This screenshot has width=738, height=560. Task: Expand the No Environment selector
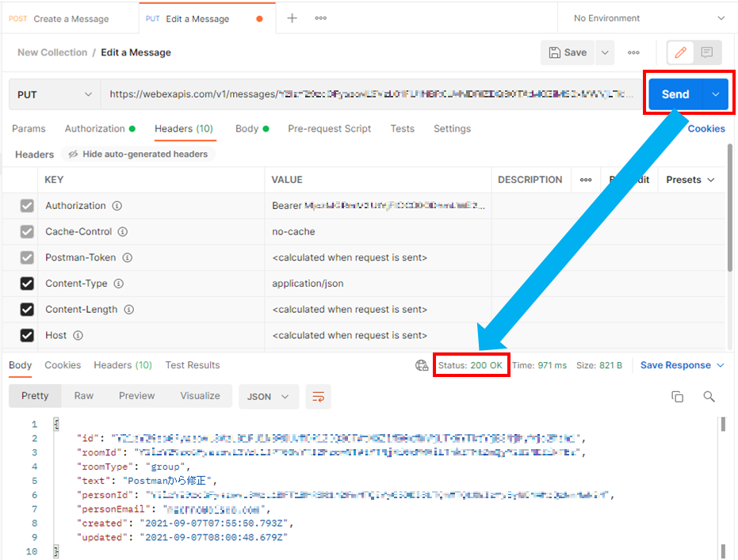click(x=648, y=18)
